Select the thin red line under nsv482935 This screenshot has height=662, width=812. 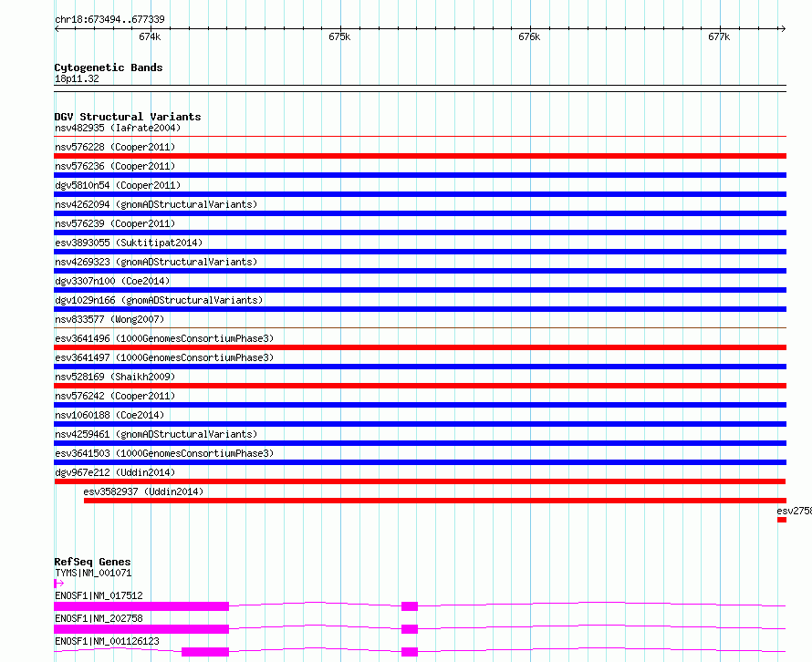pyautogui.click(x=420, y=137)
